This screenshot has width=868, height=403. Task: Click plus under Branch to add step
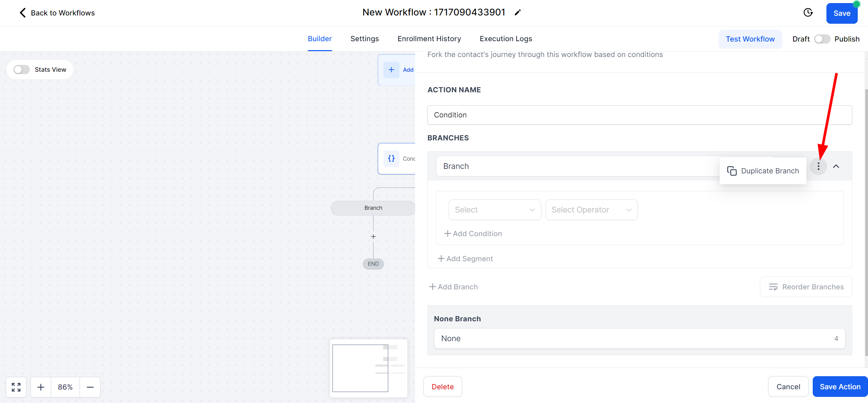pos(373,237)
